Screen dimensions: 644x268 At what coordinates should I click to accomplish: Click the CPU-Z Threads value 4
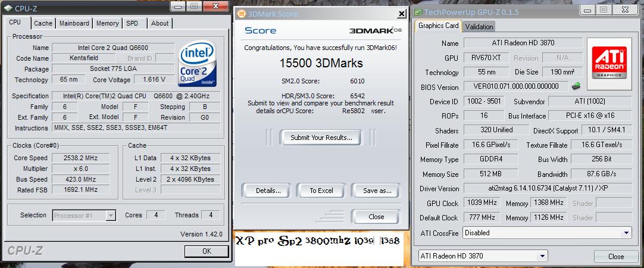coord(210,214)
